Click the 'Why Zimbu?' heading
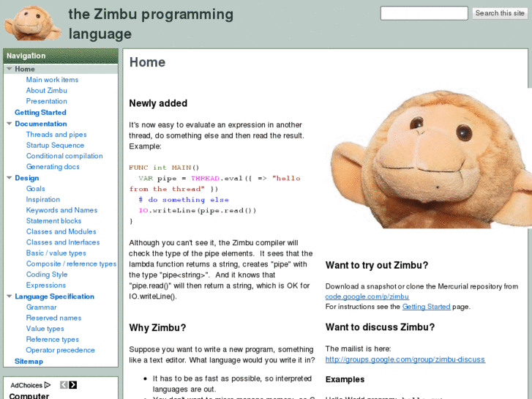532x399 pixels. (157, 328)
